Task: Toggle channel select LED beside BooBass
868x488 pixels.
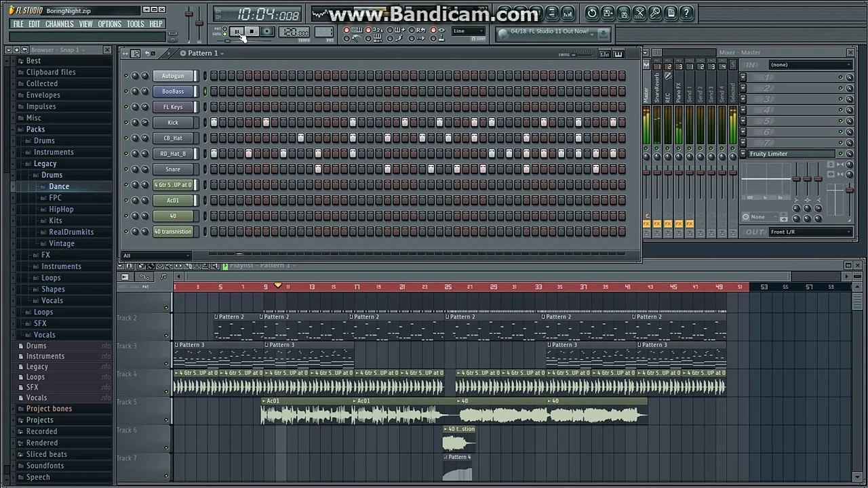Action: click(x=205, y=91)
